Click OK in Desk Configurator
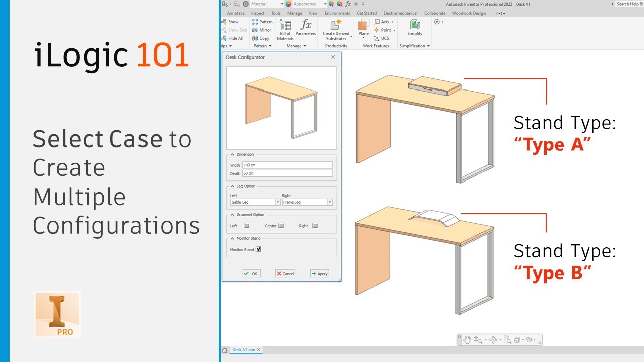Screen dimensions: 644x362 coord(251,274)
